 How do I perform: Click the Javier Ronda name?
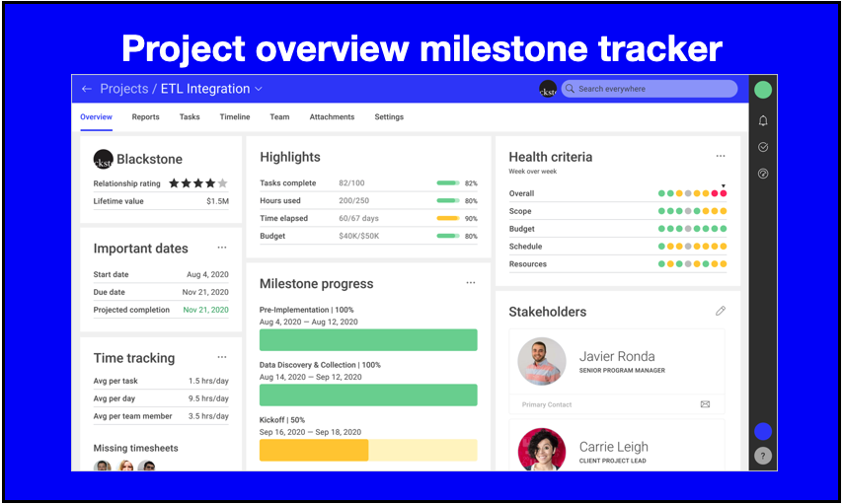tap(617, 356)
